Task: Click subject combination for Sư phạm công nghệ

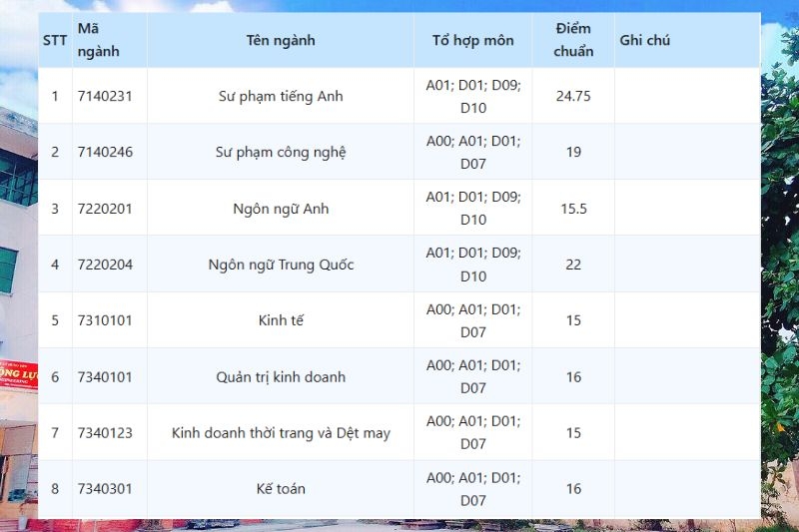Action: click(473, 152)
